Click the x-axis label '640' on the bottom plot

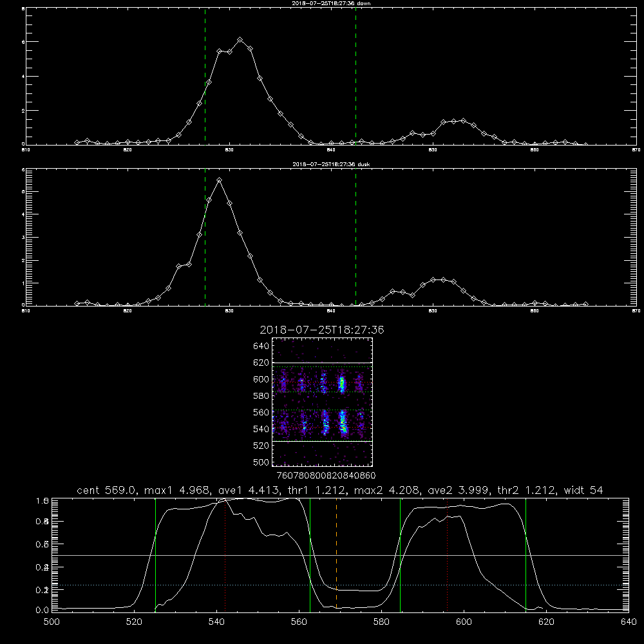tap(629, 622)
